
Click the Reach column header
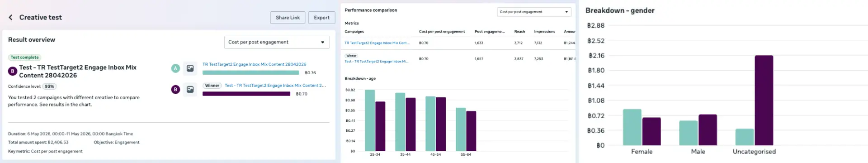tap(519, 32)
